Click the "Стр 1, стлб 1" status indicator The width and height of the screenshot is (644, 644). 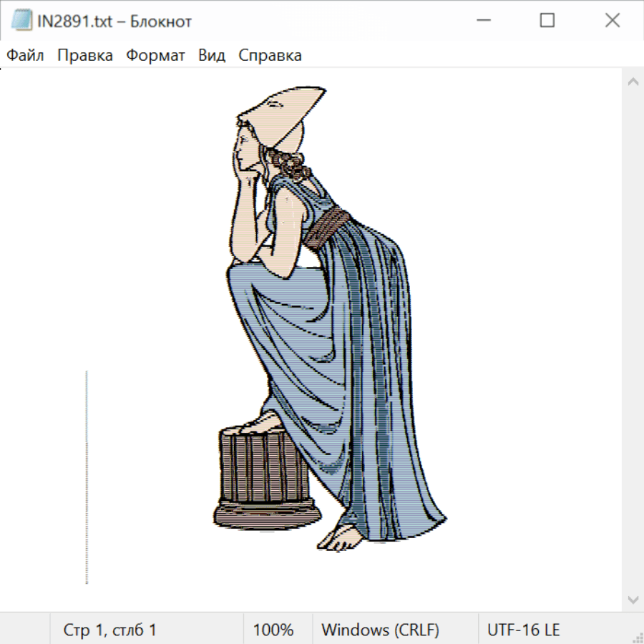[x=110, y=630]
